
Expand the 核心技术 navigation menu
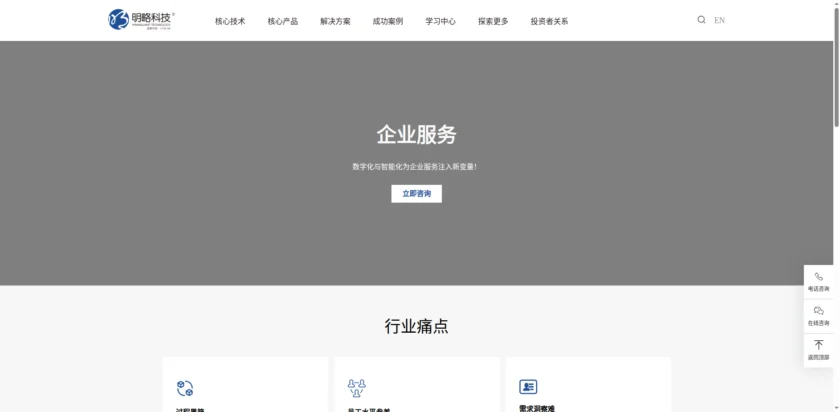[x=230, y=21]
